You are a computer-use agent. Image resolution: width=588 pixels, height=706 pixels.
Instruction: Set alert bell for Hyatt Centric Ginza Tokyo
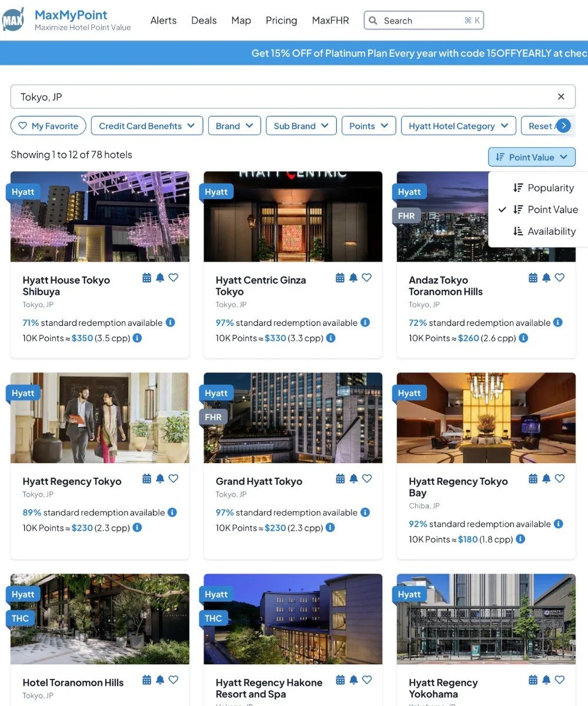click(x=353, y=278)
